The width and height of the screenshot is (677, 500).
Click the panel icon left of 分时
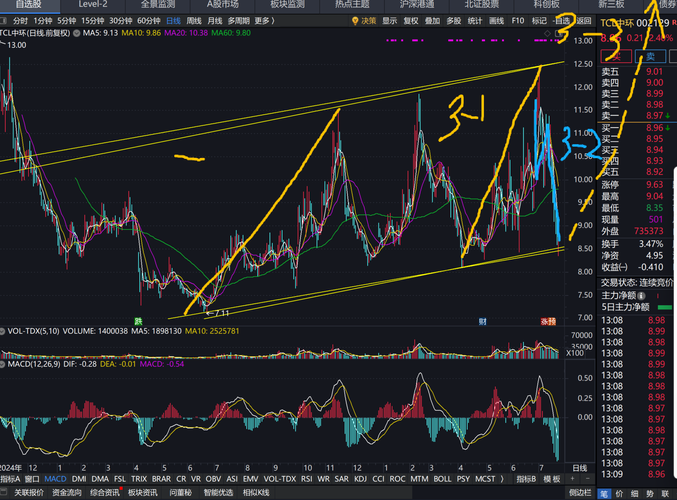tap(3, 21)
